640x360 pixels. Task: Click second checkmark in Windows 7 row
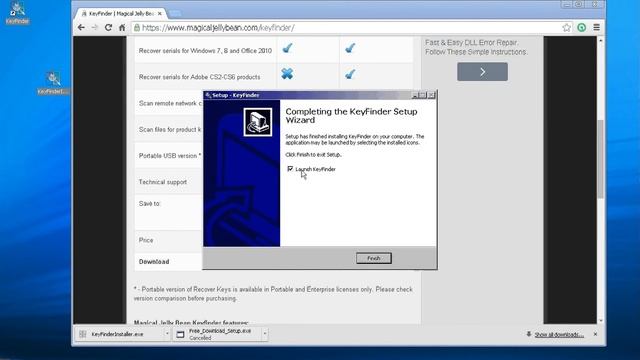[350, 48]
